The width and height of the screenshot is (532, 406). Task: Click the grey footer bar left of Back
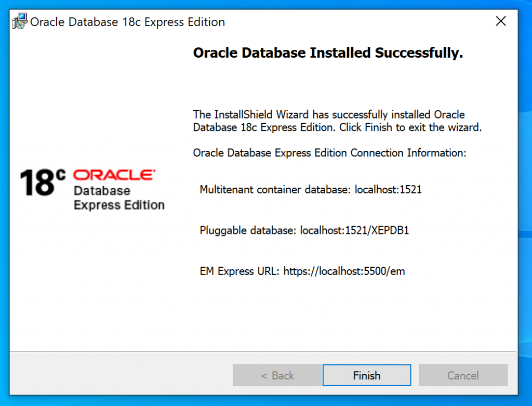click(119, 375)
